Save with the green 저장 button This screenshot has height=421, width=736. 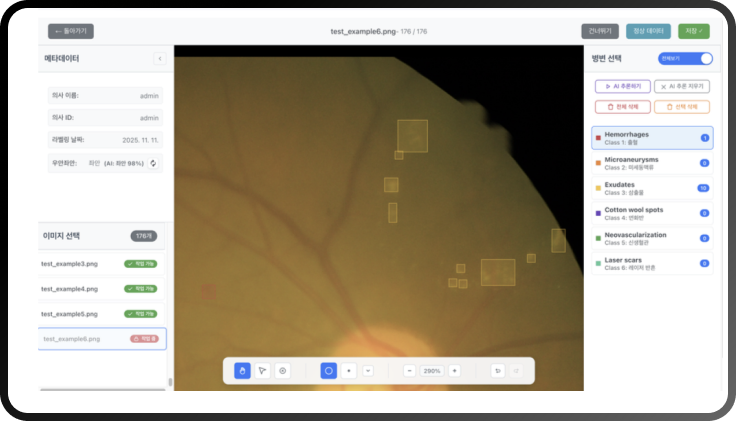coord(694,31)
